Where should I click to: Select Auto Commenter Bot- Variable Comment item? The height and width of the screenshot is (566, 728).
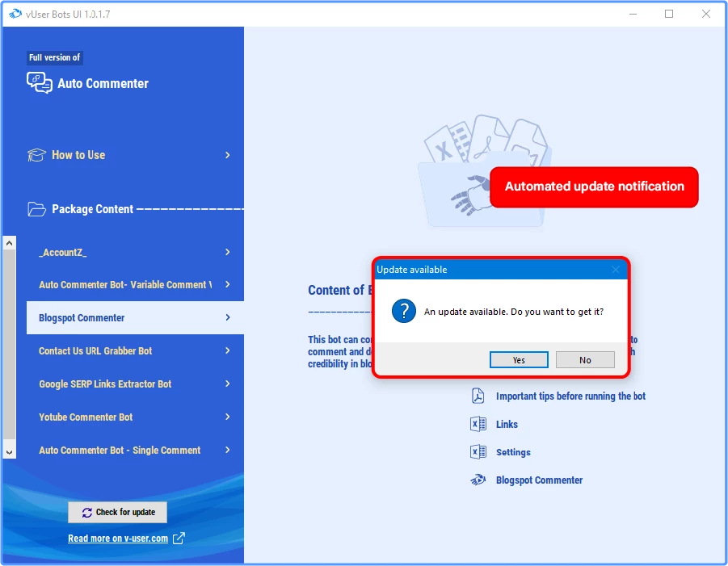click(x=135, y=284)
